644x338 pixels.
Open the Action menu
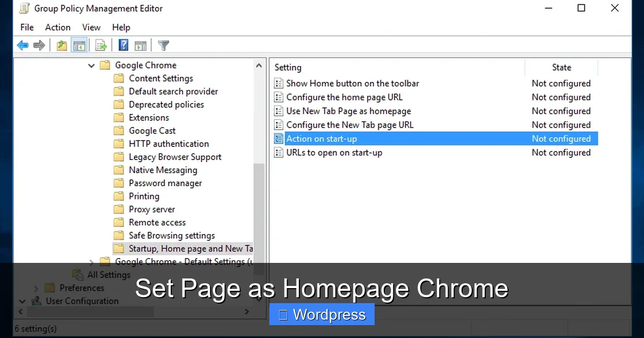point(57,27)
